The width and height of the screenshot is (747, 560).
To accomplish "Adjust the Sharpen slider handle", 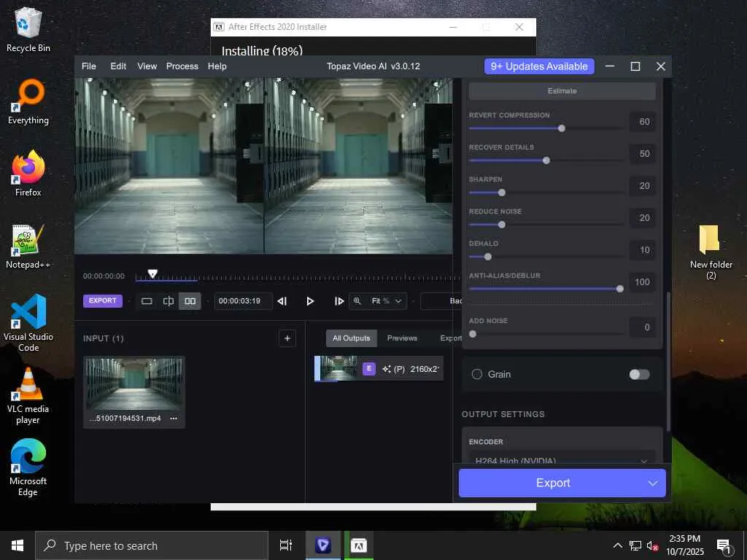I will pyautogui.click(x=502, y=192).
